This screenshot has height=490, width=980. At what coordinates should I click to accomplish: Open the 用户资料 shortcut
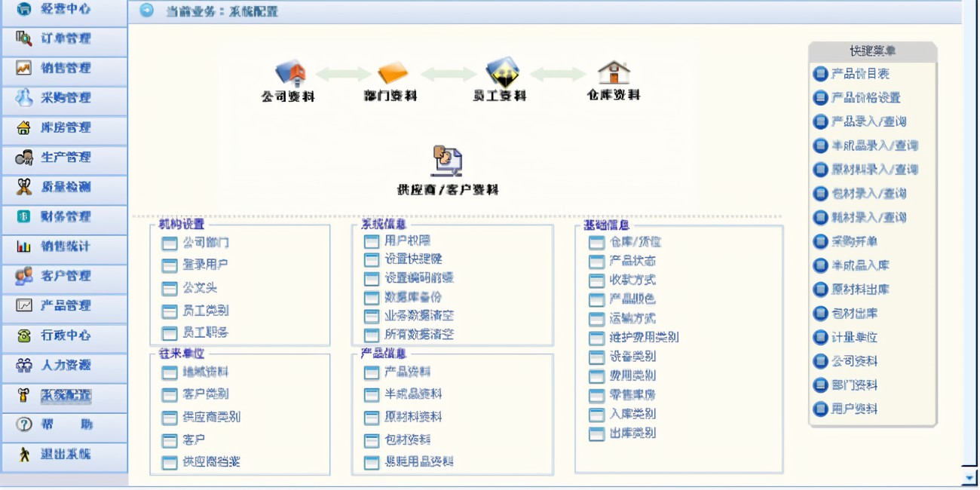tap(854, 409)
